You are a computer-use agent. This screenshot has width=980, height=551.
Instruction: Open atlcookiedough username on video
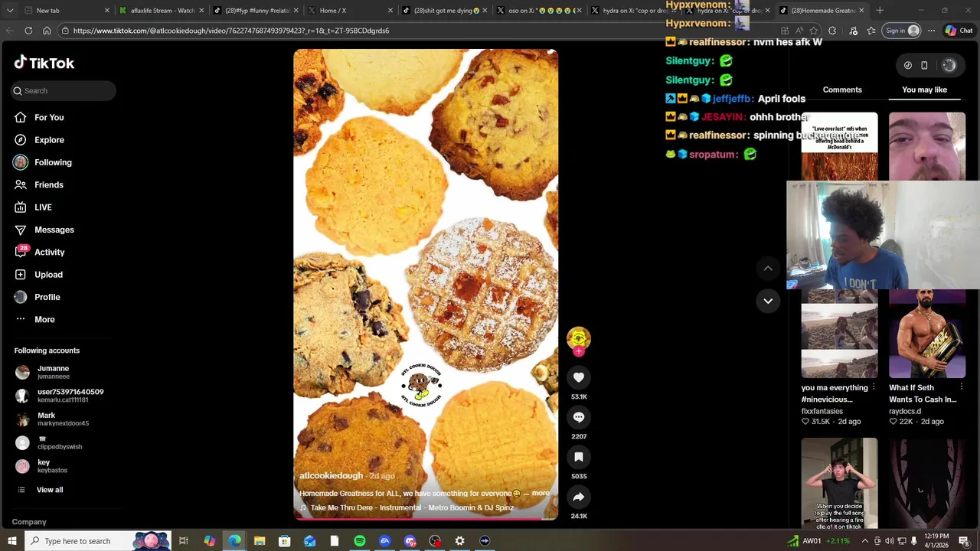(x=331, y=475)
